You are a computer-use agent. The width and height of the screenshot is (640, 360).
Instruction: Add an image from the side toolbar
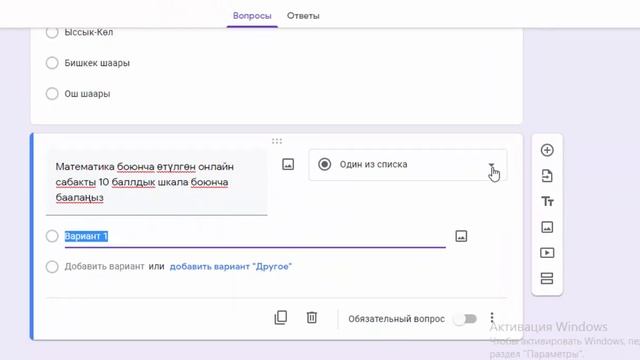pyautogui.click(x=547, y=227)
